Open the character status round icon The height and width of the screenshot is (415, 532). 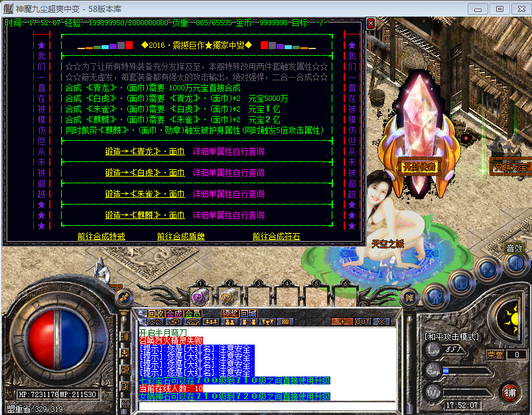pyautogui.click(x=436, y=297)
